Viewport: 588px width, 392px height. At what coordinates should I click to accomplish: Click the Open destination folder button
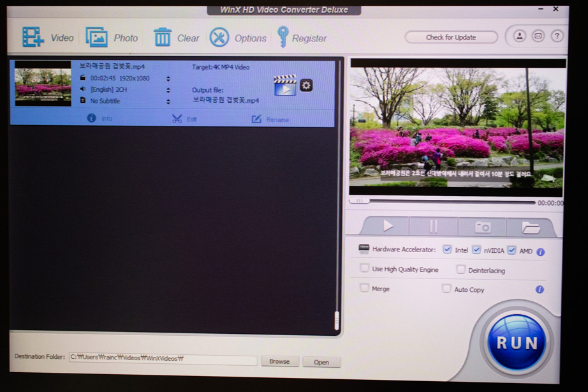point(321,362)
